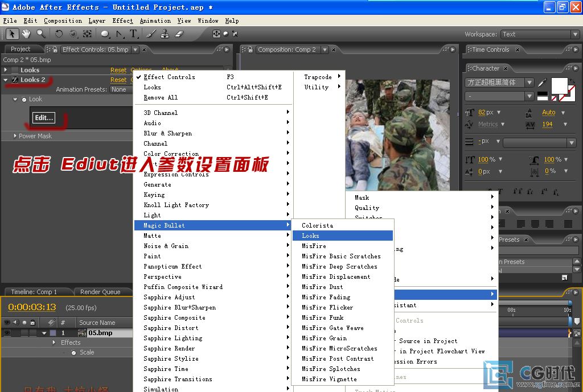Select the Brush tool
This screenshot has height=392, width=583.
(x=151, y=34)
